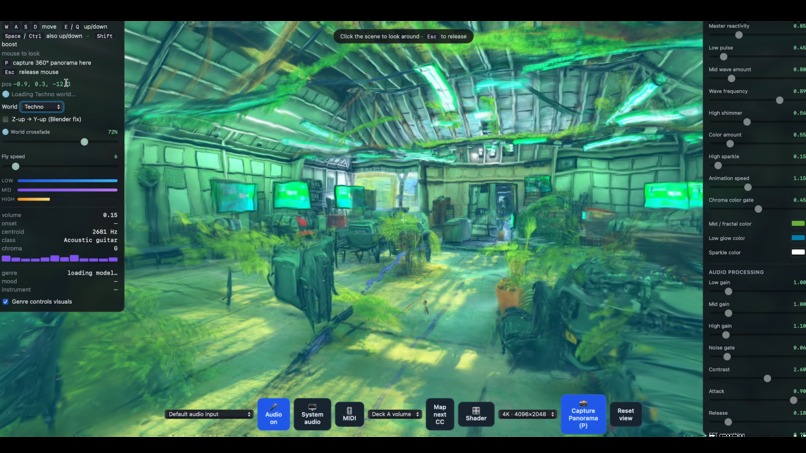
Task: Enable System audio capture
Action: tap(312, 414)
